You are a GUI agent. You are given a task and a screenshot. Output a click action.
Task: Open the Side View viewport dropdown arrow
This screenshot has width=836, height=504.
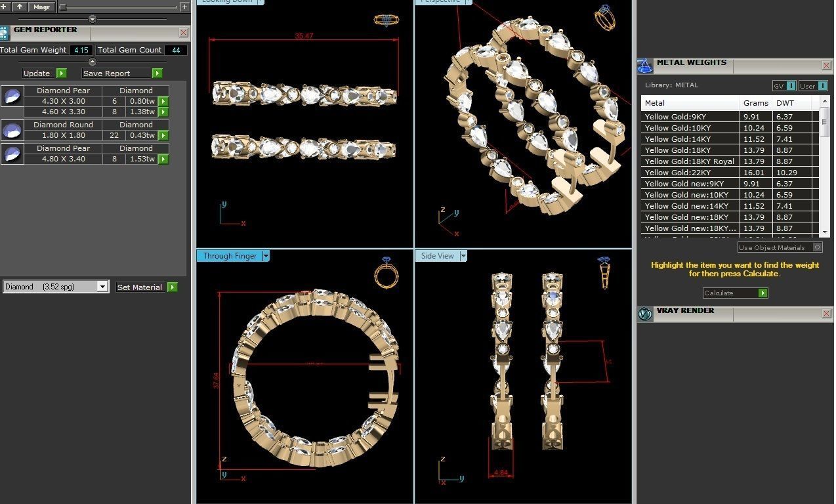click(463, 256)
